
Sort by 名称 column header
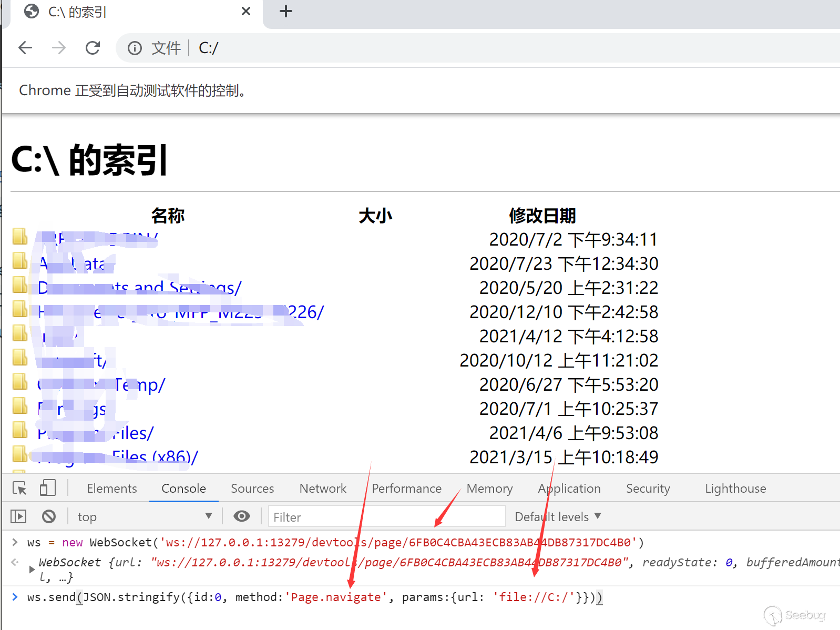[x=168, y=216]
